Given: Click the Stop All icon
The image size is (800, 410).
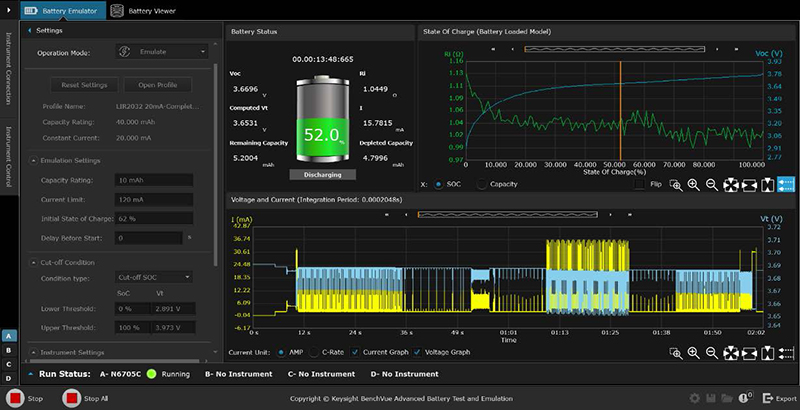Looking at the screenshot, I should [x=71, y=397].
